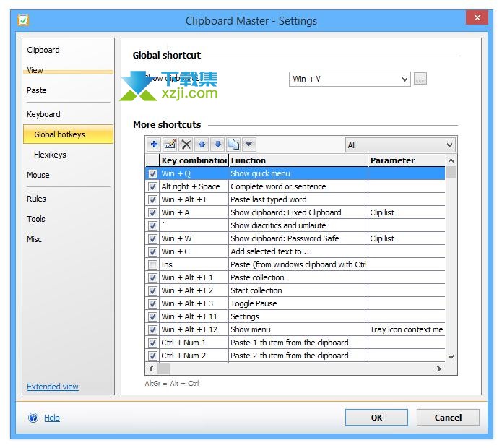Click the horizontal scrollbar right arrow
The height and width of the screenshot is (448, 502).
coord(439,369)
